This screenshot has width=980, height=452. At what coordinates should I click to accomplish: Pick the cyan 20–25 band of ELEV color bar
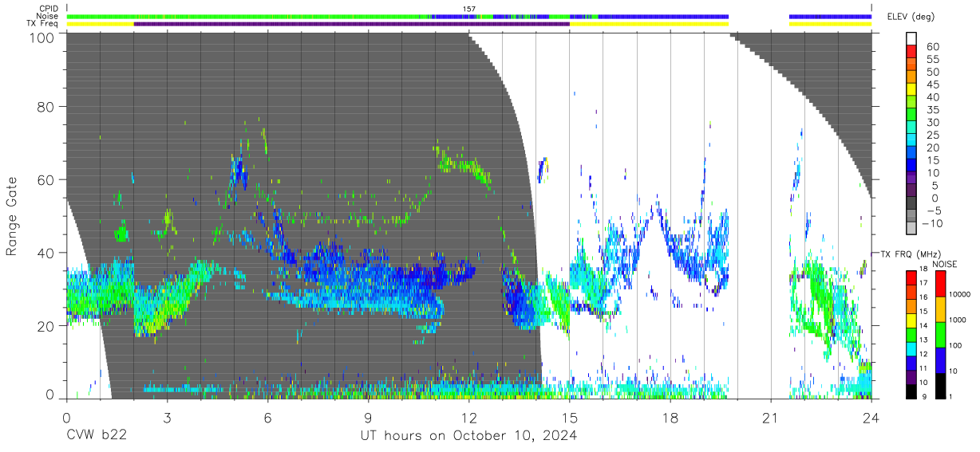pos(911,141)
